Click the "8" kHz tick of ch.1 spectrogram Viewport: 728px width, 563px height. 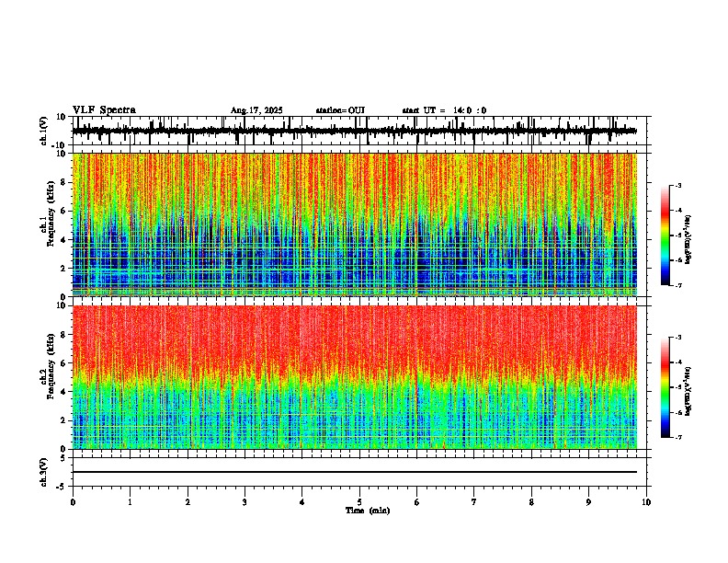pos(63,182)
